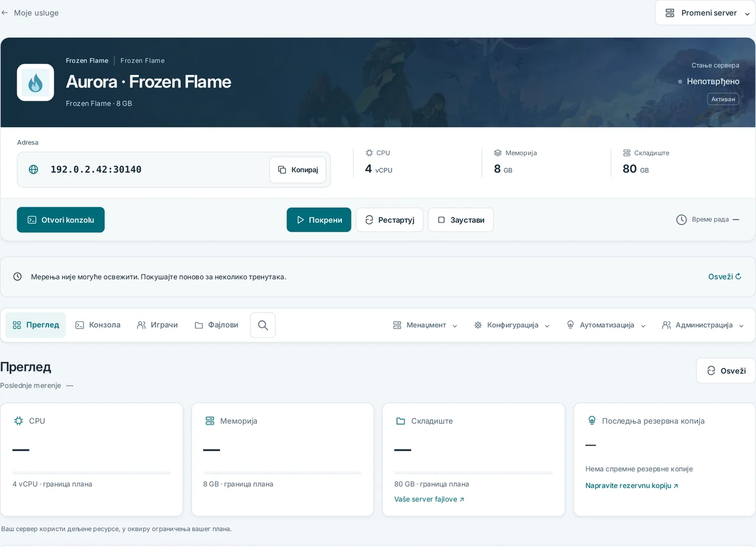This screenshot has height=547, width=756.
Task: Expand the Менаџмент menu
Action: (x=425, y=325)
